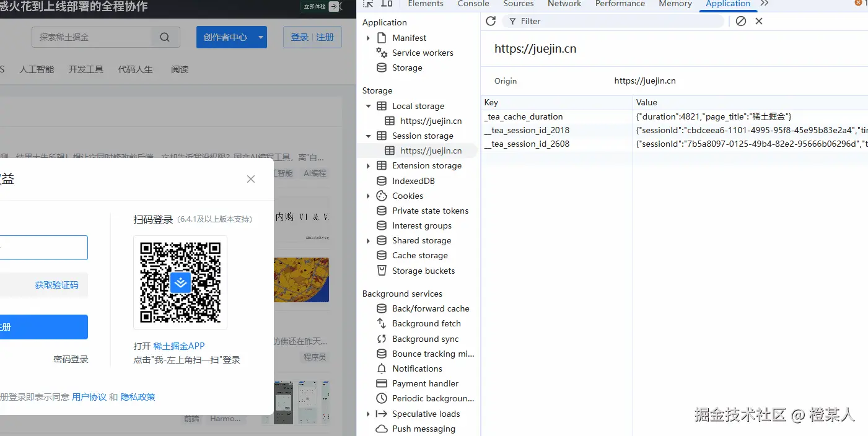Click the Payment handler card icon

[x=382, y=383]
